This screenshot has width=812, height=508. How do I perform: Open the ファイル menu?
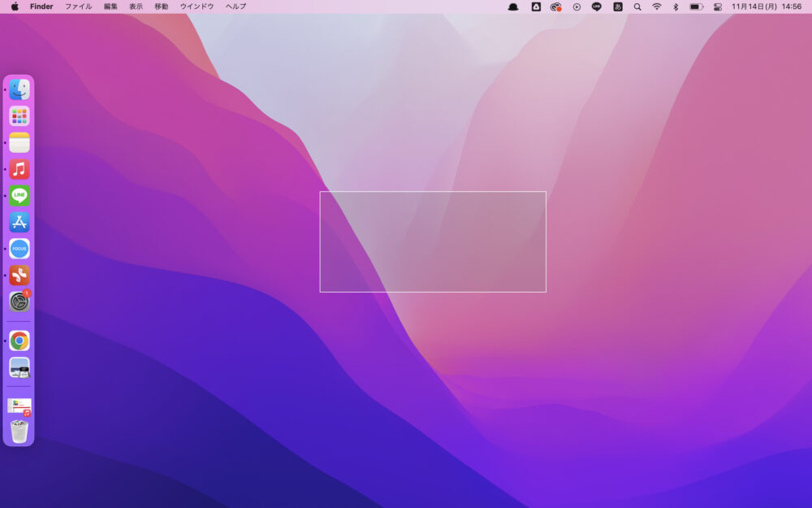click(x=78, y=7)
